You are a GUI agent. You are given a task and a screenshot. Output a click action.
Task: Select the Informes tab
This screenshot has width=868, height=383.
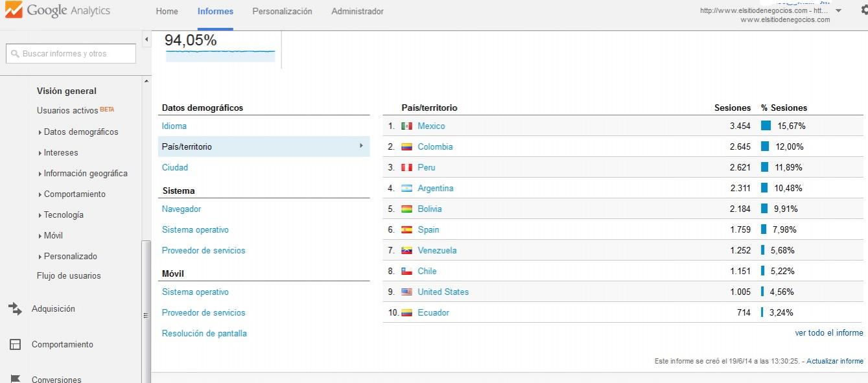(215, 12)
